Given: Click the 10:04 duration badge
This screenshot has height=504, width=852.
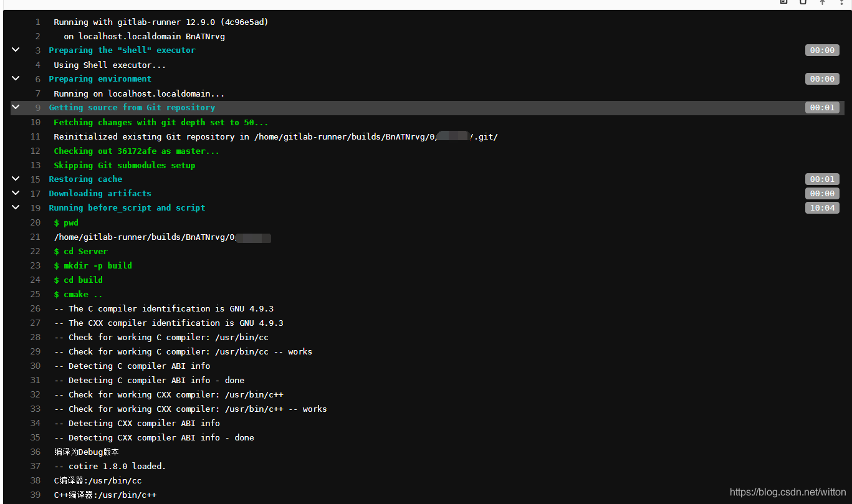Looking at the screenshot, I should tap(822, 208).
